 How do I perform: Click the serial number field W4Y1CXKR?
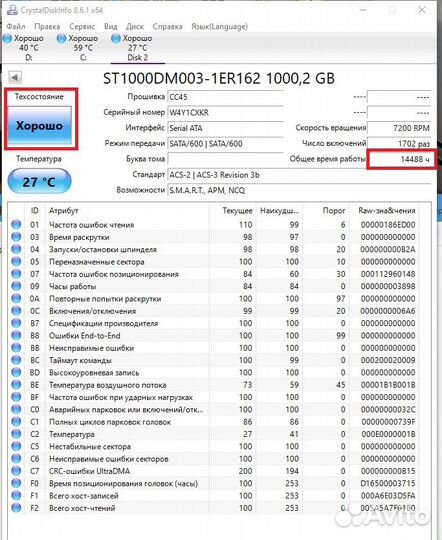click(x=225, y=113)
